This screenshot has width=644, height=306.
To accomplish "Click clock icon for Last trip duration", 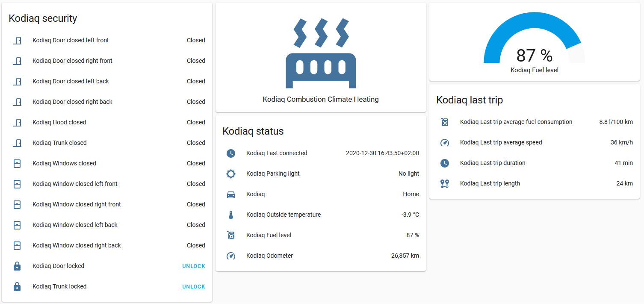I will point(445,163).
